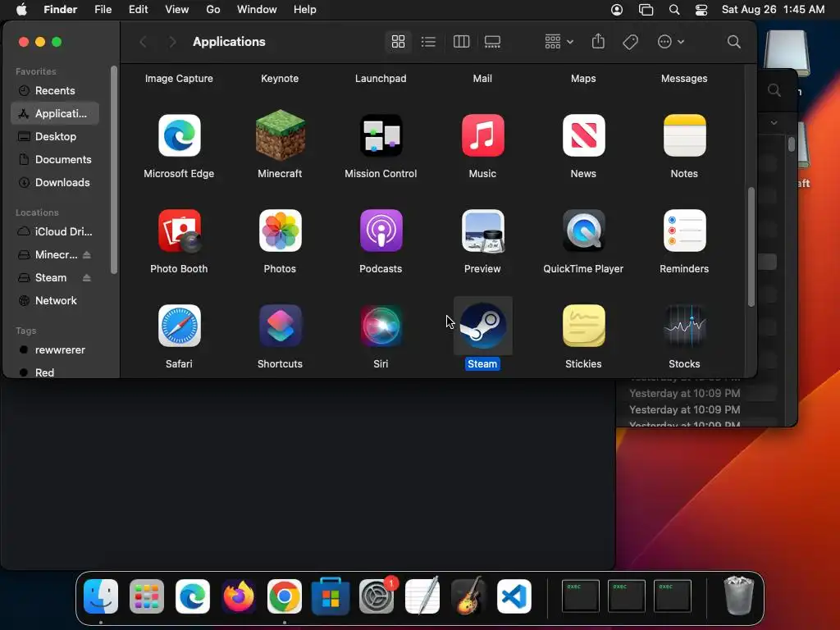Screen dimensions: 840x630
Task: Select the Photos app icon
Action: 281,231
